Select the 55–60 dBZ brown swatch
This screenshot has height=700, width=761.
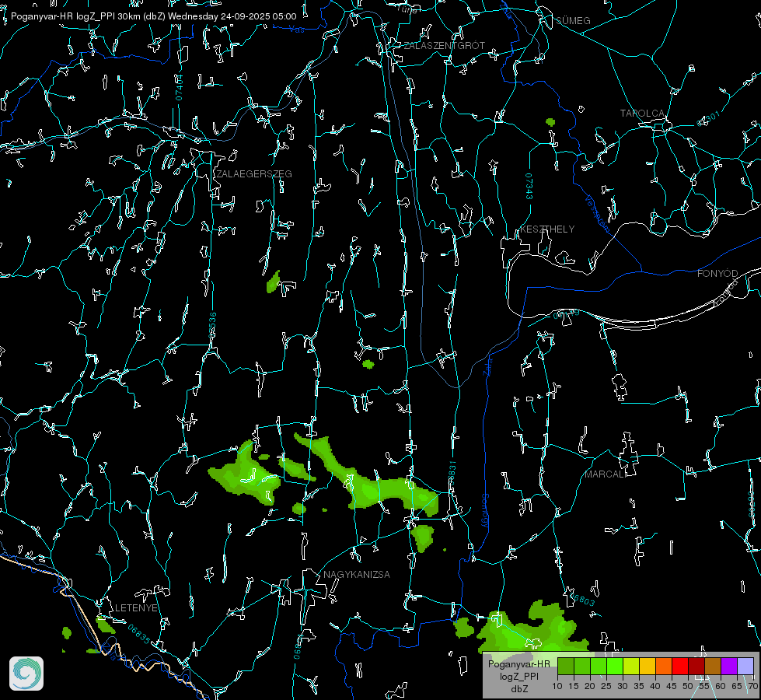713,666
